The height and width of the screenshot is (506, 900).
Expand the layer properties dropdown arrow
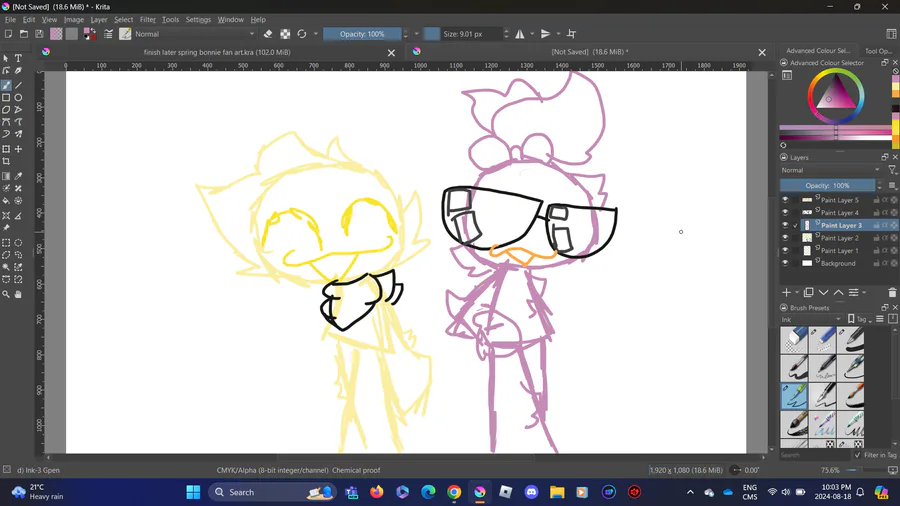tap(864, 293)
